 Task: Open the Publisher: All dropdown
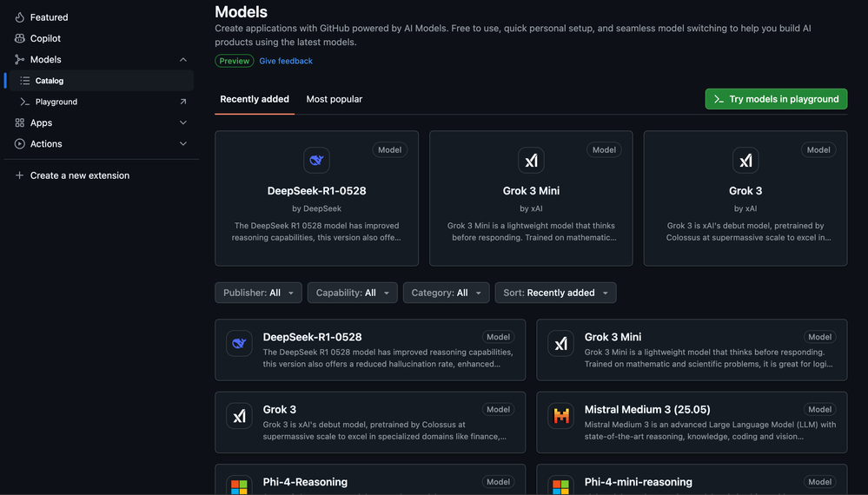[x=258, y=293]
